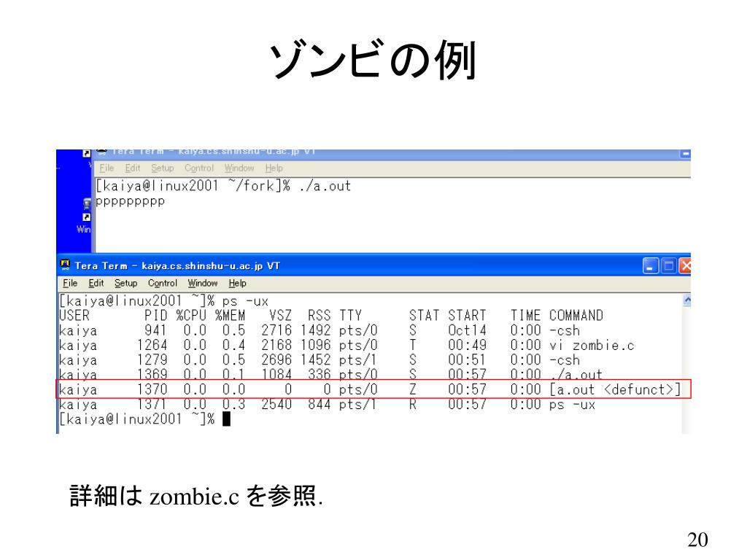Viewport: 747px width, 560px height.
Task: Open Help menu in background Tera Term window
Action: tap(274, 168)
